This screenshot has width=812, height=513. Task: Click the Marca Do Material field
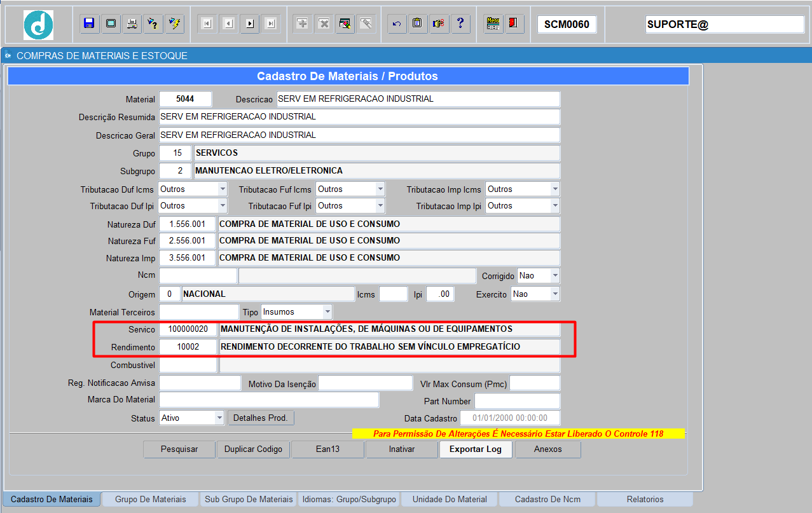tap(269, 399)
